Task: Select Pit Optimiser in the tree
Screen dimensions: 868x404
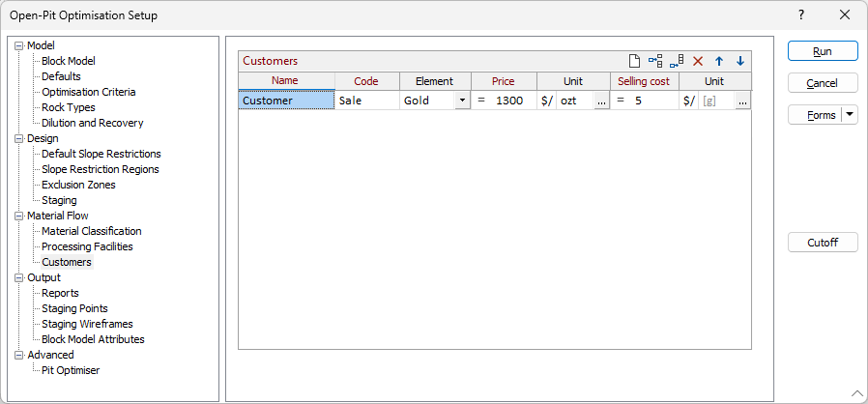Action: tap(71, 371)
